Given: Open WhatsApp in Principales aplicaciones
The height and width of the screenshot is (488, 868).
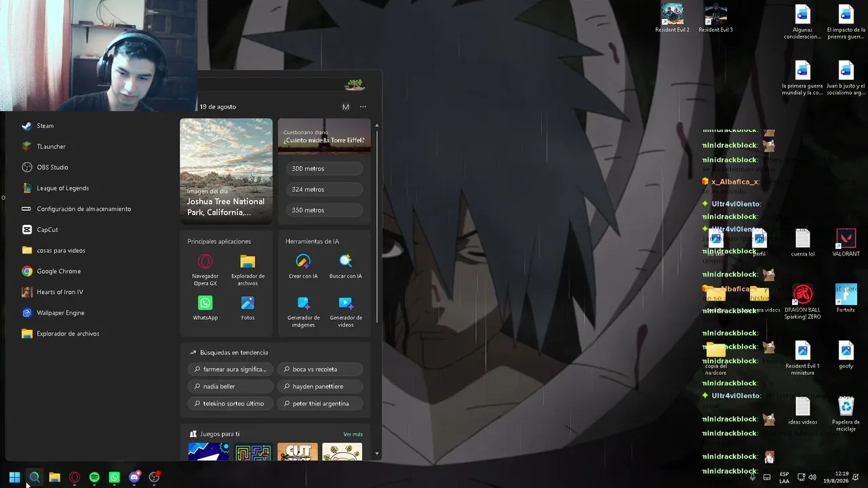Looking at the screenshot, I should tap(205, 308).
